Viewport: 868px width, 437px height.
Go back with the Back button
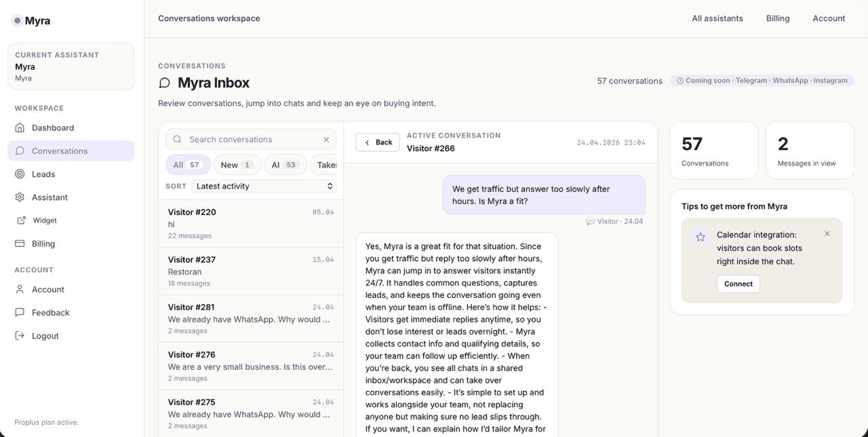(378, 142)
